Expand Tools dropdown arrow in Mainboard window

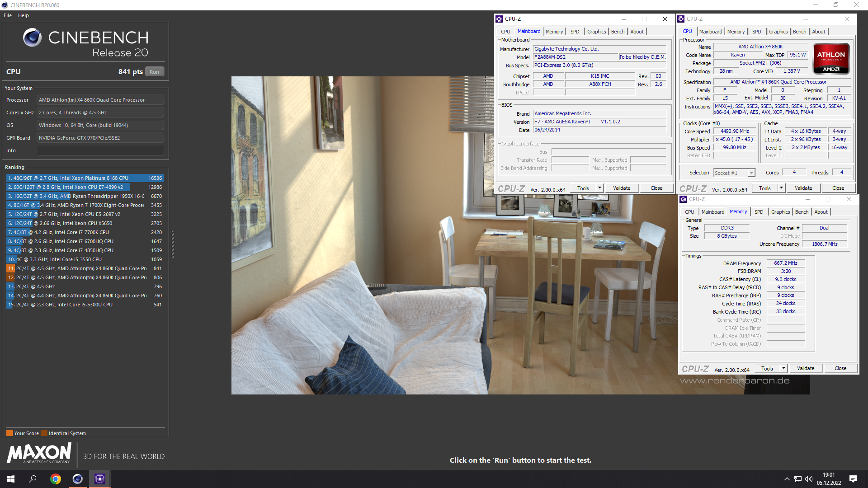(599, 188)
